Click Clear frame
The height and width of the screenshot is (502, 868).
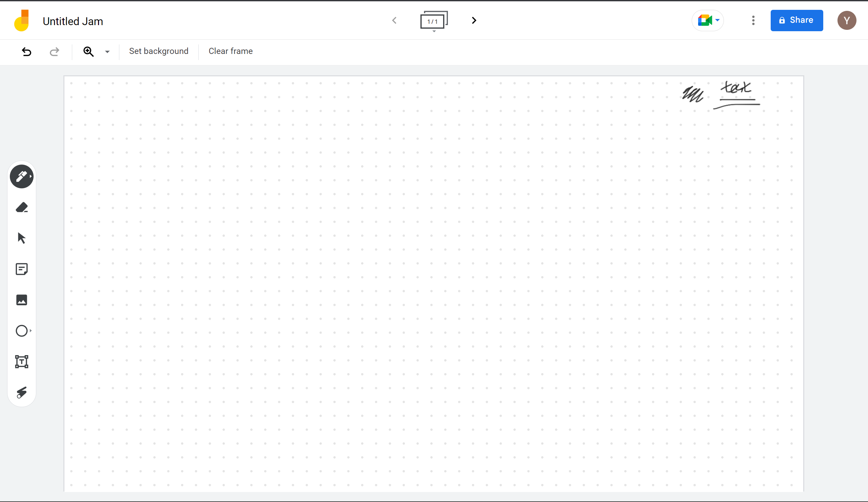(231, 51)
